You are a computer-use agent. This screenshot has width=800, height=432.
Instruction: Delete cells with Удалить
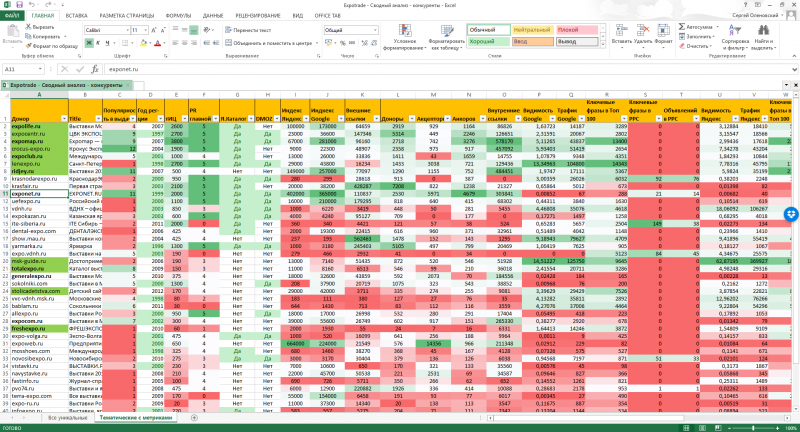[642, 35]
